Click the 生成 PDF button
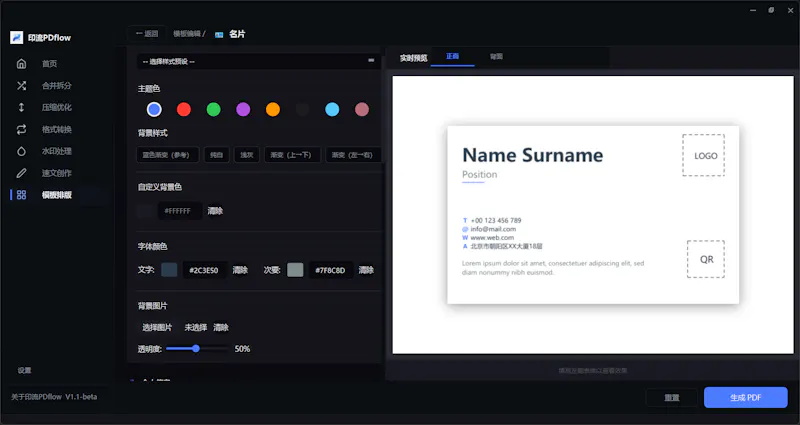Viewport: 800px width, 425px height. (745, 397)
